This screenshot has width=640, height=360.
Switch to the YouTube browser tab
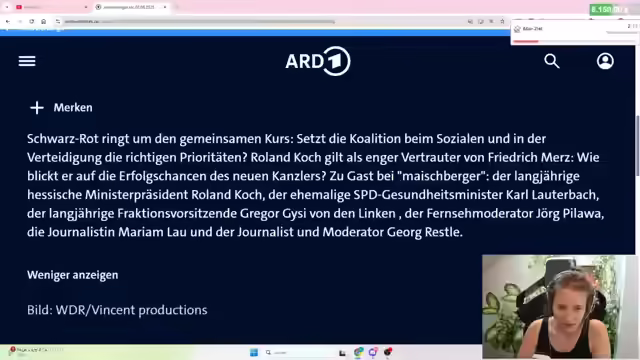click(51, 7)
